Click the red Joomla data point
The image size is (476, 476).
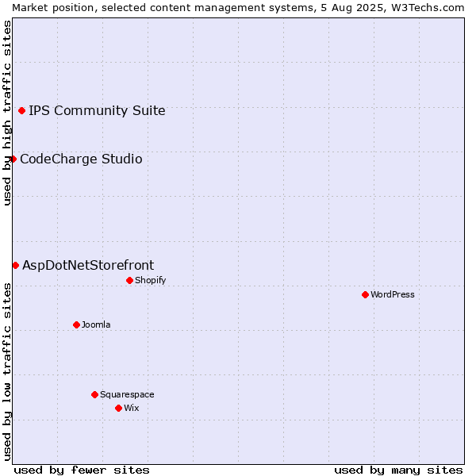pyautogui.click(x=76, y=324)
